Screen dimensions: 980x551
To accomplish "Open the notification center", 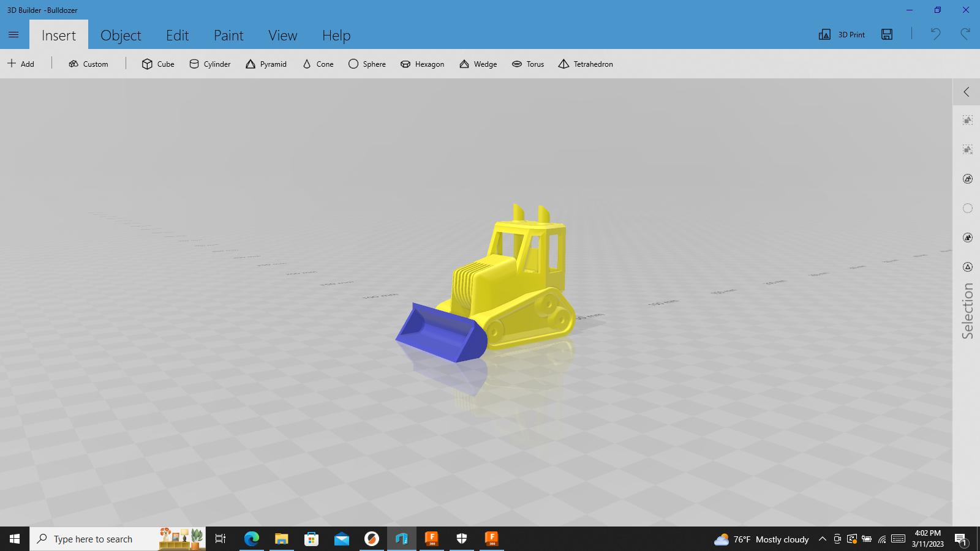I will pos(961,539).
